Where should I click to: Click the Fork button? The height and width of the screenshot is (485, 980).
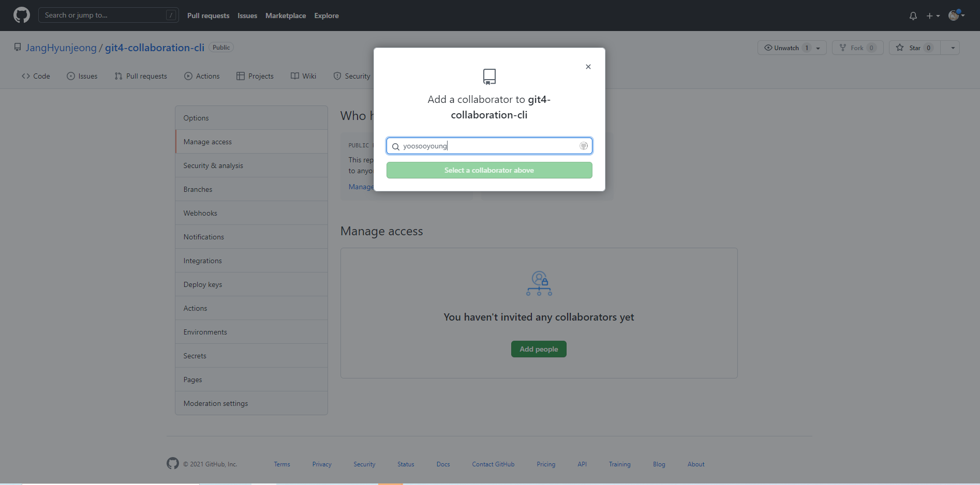coord(857,48)
